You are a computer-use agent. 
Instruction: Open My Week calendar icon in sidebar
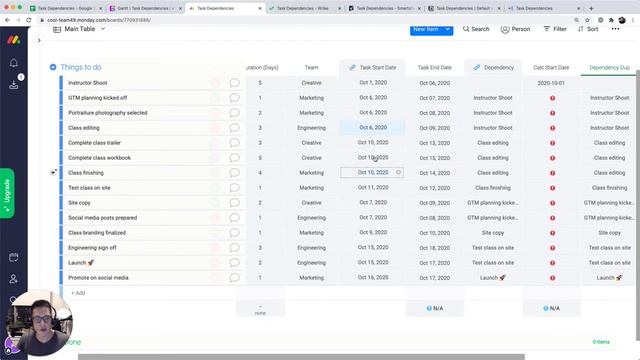click(13, 258)
